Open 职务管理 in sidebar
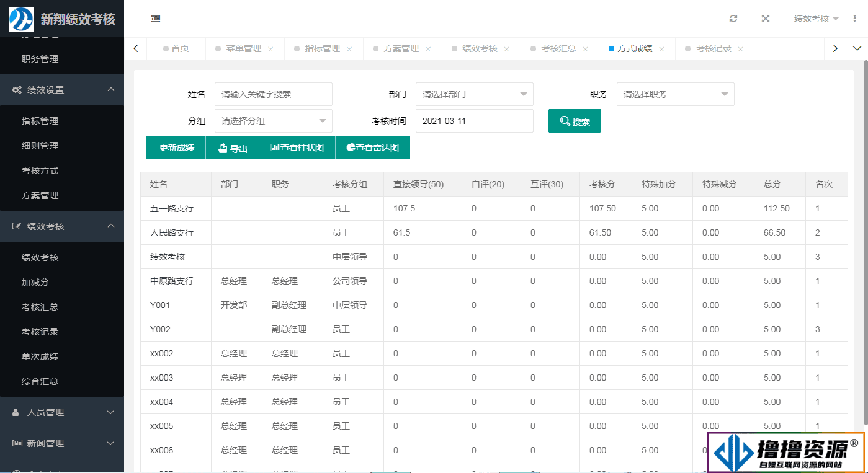Image resolution: width=868 pixels, height=473 pixels. (62, 59)
